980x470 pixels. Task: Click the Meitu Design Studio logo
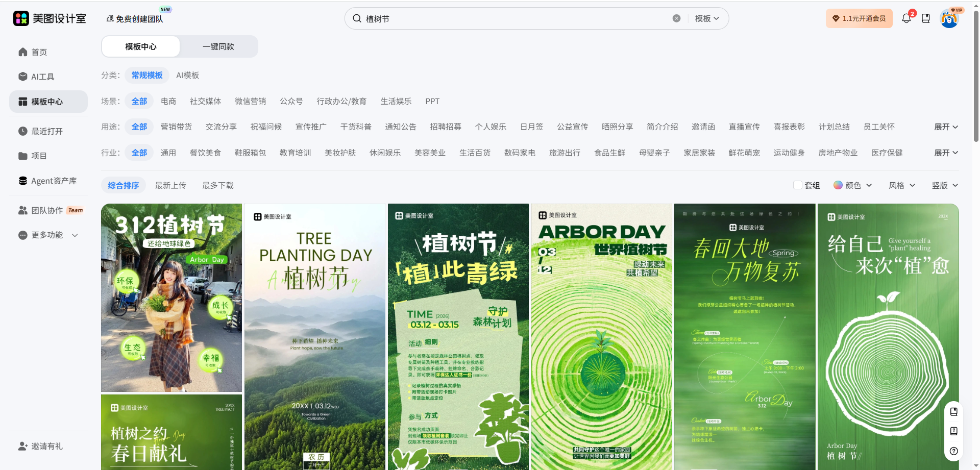pyautogui.click(x=50, y=18)
